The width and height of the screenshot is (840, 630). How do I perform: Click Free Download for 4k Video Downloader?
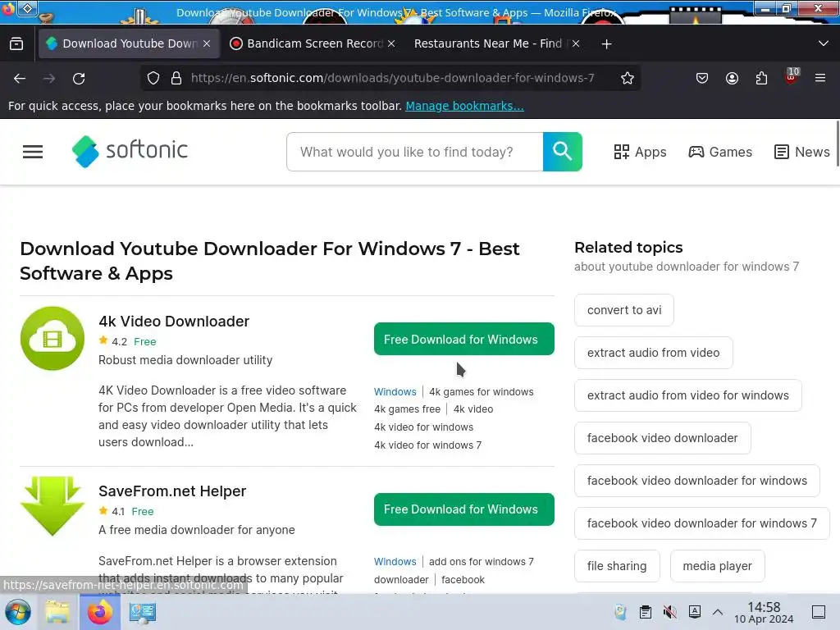[464, 339]
